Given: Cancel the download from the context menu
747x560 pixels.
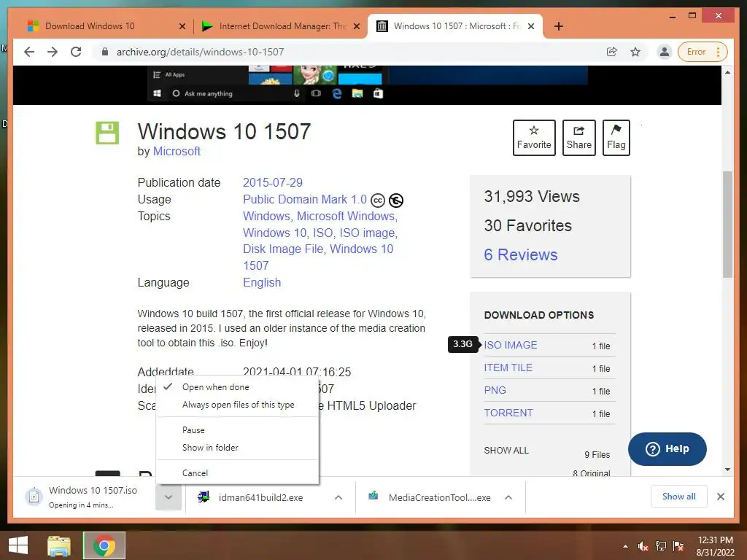Looking at the screenshot, I should [237, 472].
